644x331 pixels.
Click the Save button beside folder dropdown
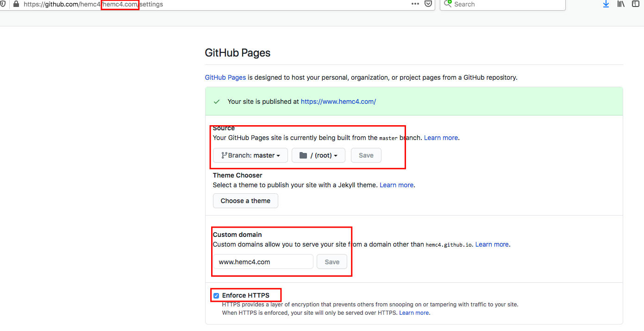[366, 155]
